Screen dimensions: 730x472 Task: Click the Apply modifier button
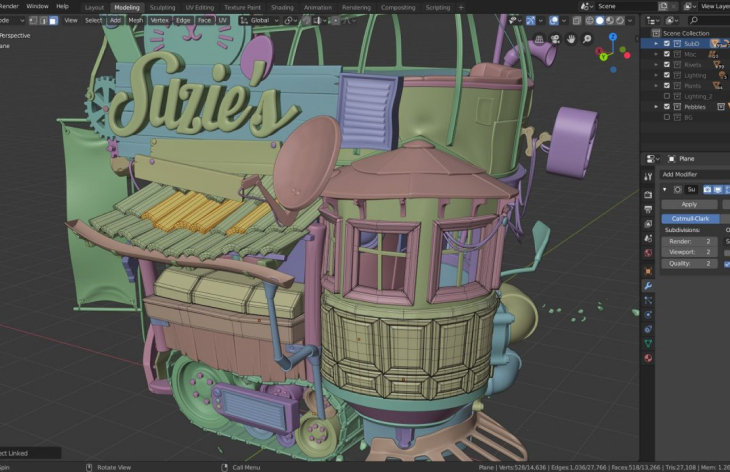pyautogui.click(x=689, y=204)
